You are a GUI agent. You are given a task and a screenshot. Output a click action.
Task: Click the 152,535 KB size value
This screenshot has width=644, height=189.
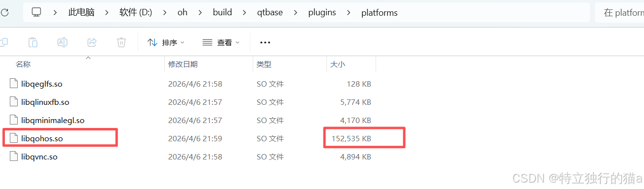click(x=351, y=139)
